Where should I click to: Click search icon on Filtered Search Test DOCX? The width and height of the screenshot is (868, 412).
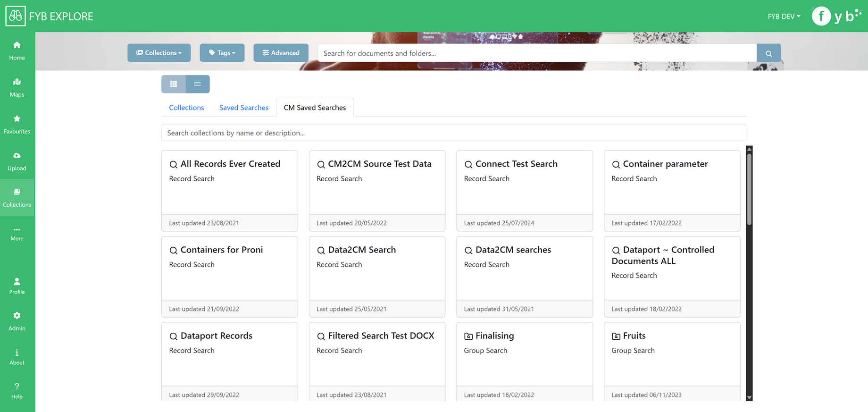[321, 336]
